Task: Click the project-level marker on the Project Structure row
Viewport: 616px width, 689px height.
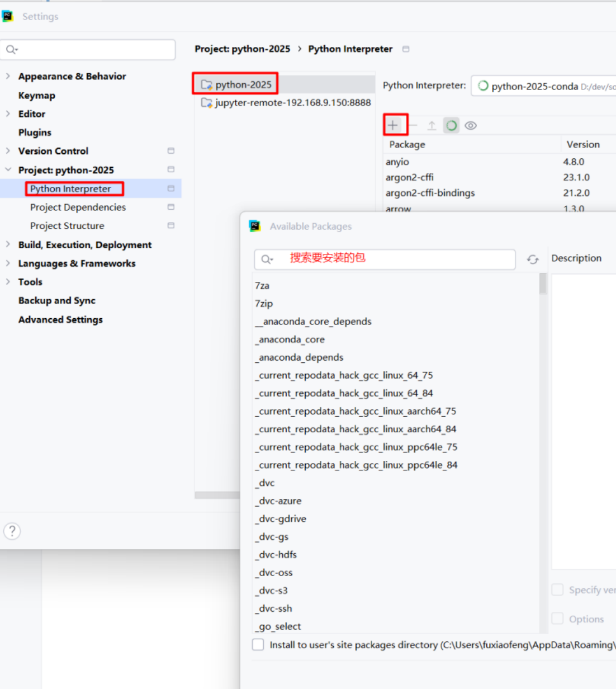Action: pos(171,225)
